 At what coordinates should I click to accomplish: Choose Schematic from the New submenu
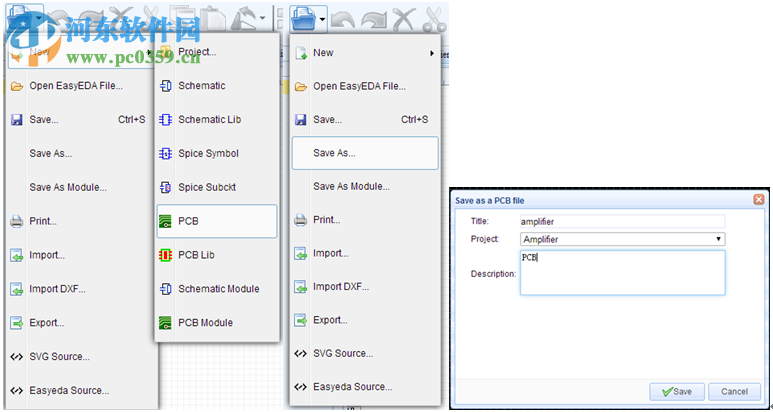coord(217,86)
